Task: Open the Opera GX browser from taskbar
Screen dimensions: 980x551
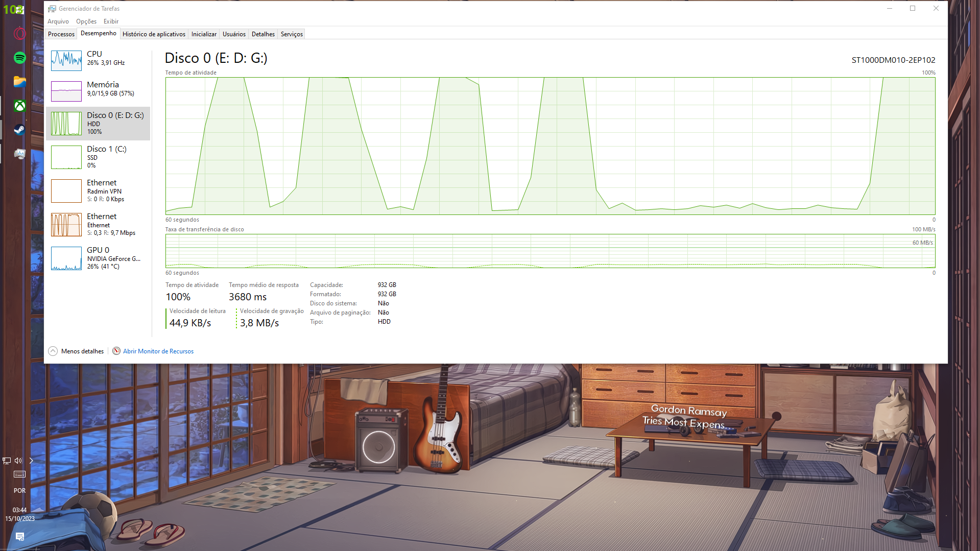Action: 19,34
